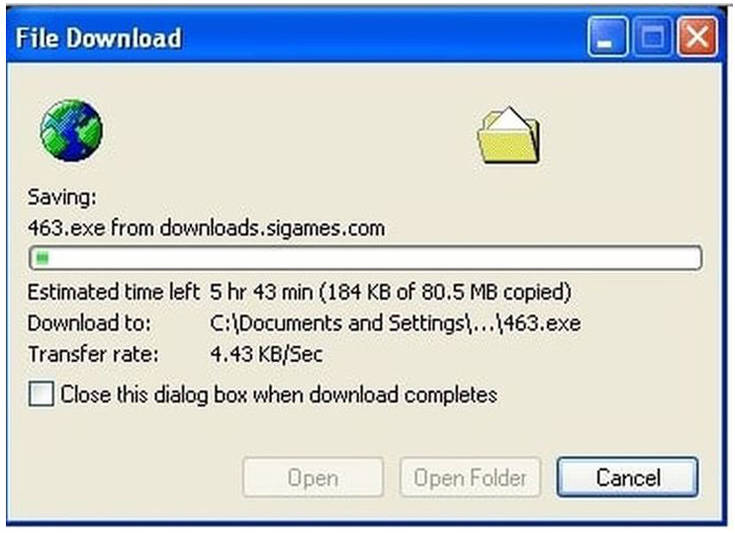
Task: Close the File Download dialog with the X
Action: tap(698, 37)
